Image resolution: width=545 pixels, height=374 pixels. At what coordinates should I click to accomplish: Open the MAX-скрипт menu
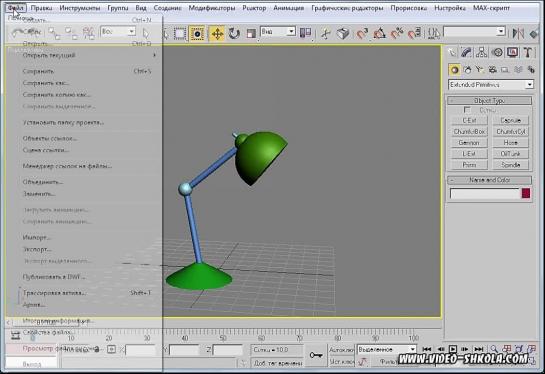point(491,8)
